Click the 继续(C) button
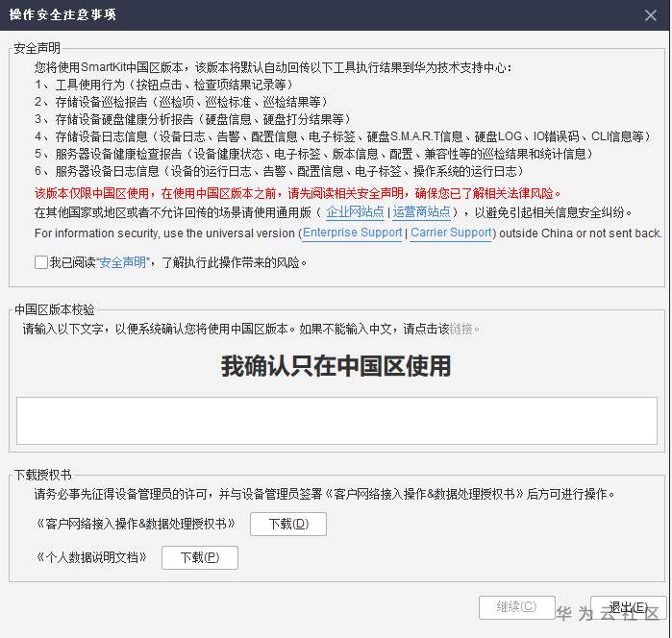672x638 pixels. coord(517,607)
